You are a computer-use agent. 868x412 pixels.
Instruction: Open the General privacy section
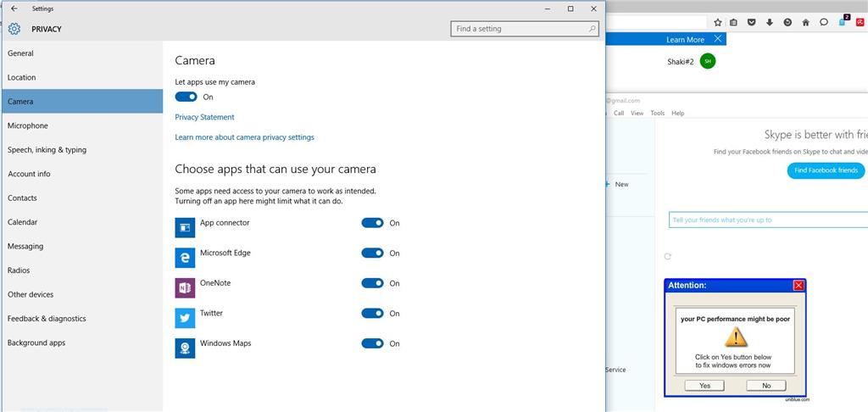(82, 53)
